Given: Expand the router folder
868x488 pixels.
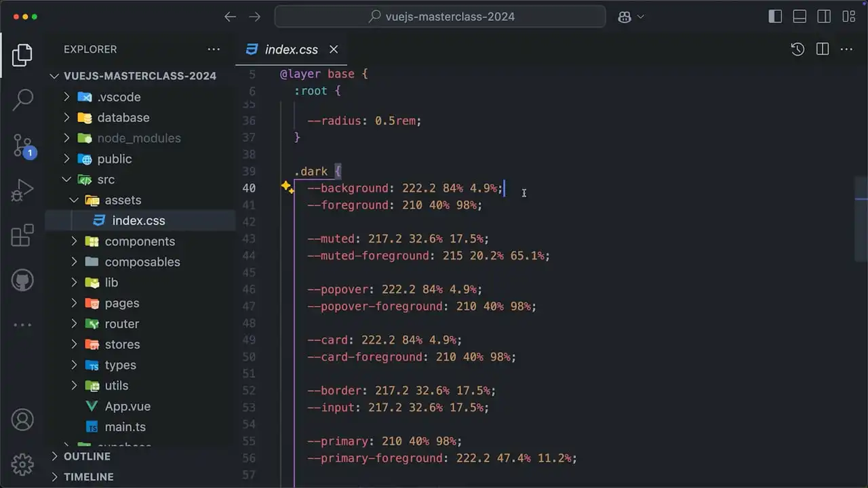Looking at the screenshot, I should pos(140,324).
